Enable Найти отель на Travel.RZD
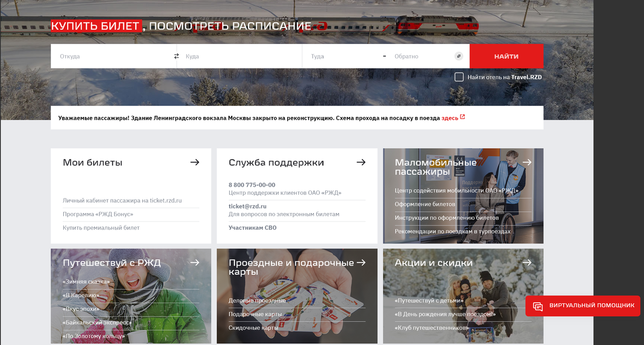 point(459,77)
